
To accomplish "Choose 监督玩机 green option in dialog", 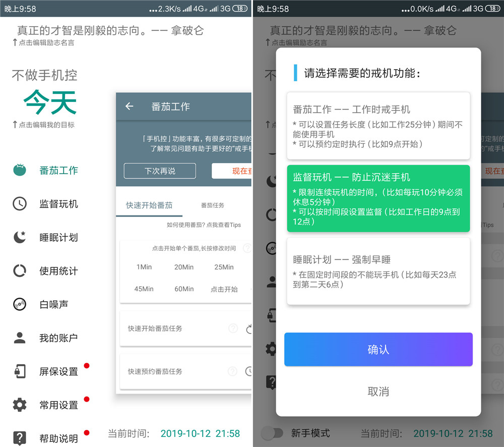I will point(379,199).
